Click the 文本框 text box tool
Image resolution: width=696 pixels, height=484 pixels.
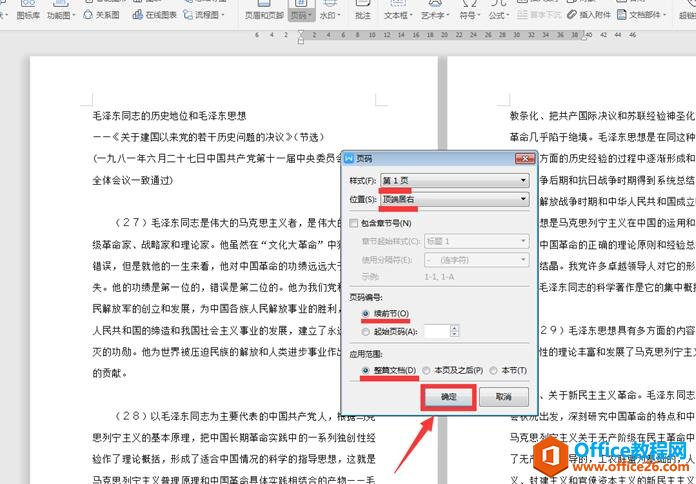pyautogui.click(x=397, y=16)
